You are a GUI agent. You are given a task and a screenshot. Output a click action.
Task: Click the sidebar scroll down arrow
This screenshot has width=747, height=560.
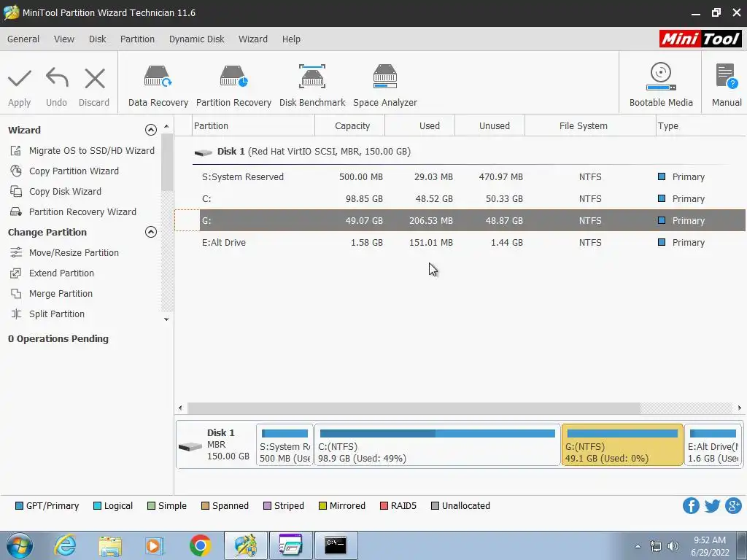tap(166, 319)
